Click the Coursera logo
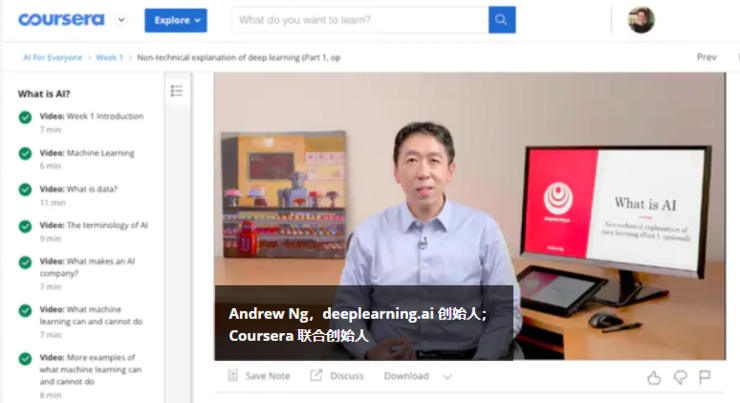This screenshot has height=403, width=740. [x=61, y=20]
